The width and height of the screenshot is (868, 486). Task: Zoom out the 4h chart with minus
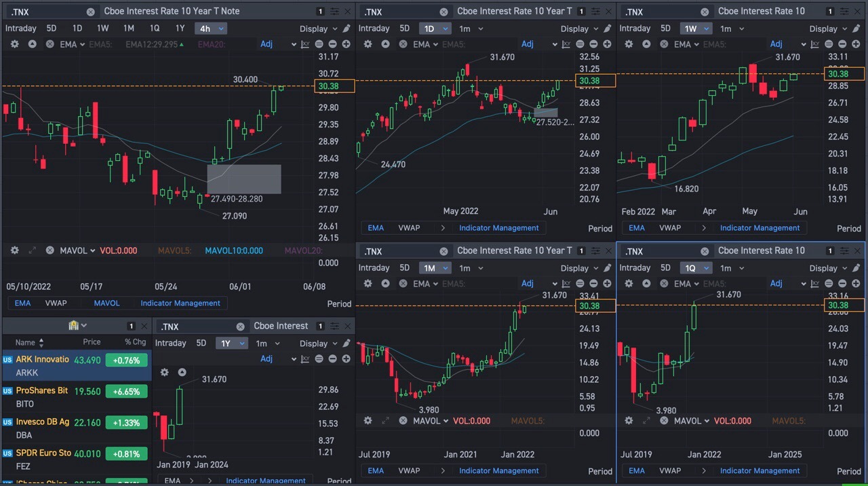[x=333, y=44]
